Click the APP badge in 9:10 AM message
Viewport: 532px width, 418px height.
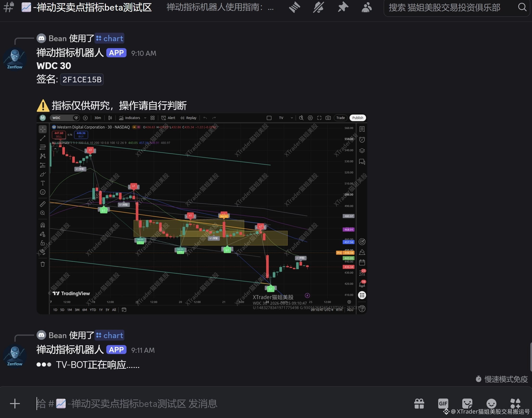[x=116, y=53]
